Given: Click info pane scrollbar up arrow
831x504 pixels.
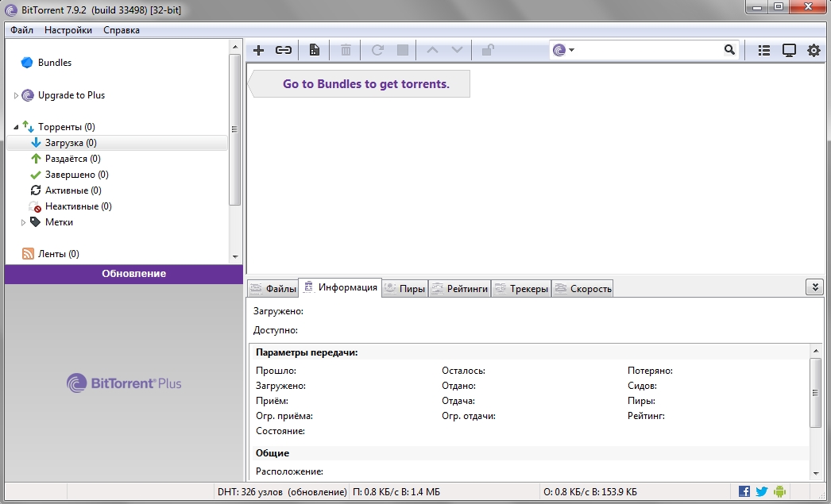Looking at the screenshot, I should (816, 351).
